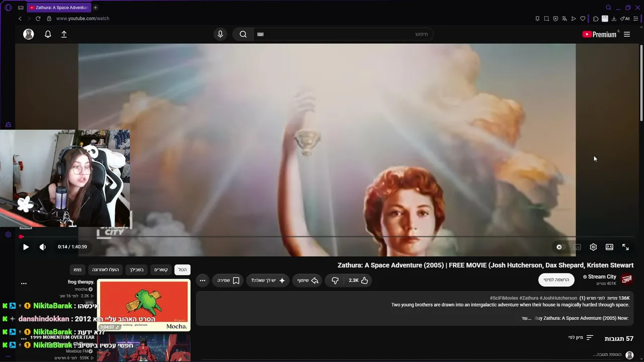Select the הכול filter chip
Image resolution: width=644 pixels, height=362 pixels.
point(182,270)
